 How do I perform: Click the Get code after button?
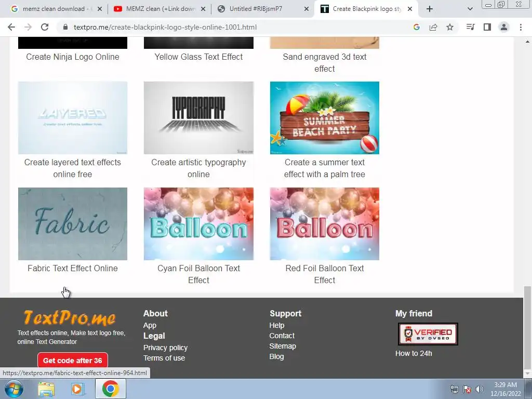point(73,361)
